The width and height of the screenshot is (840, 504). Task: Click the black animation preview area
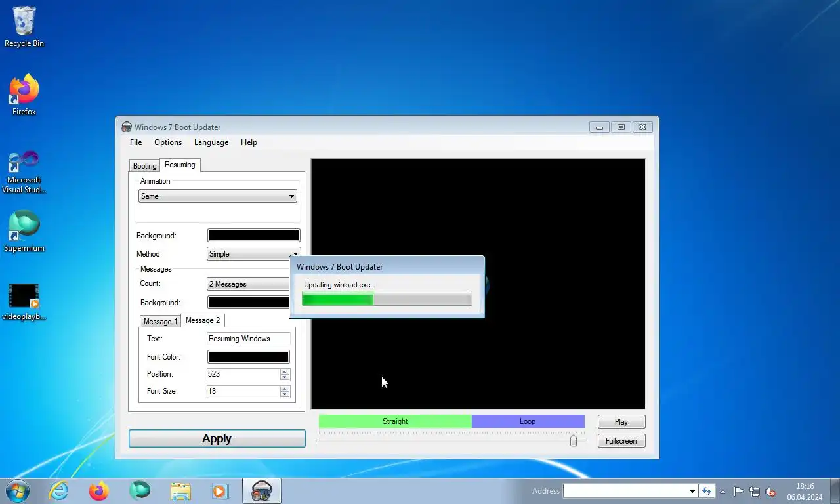[x=478, y=283]
